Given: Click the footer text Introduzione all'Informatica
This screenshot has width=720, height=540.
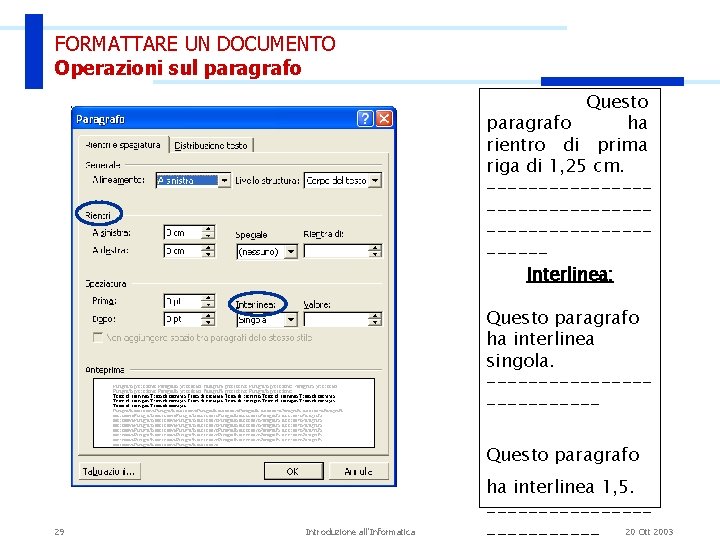Looking at the screenshot, I should (360, 532).
